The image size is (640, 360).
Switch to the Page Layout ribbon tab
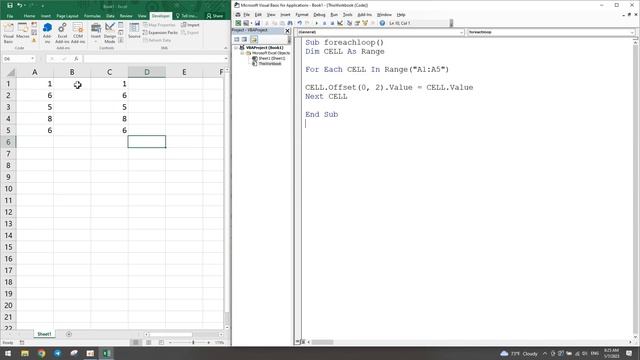coord(67,16)
